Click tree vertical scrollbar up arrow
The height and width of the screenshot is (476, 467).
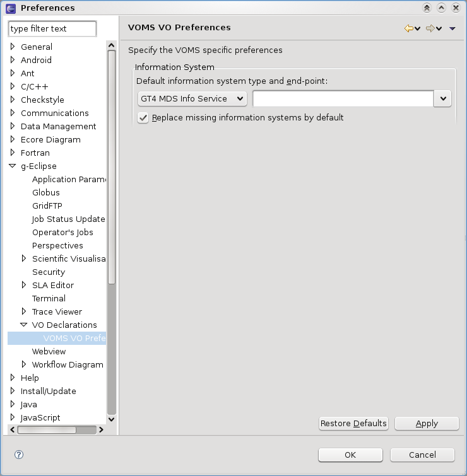[112, 45]
